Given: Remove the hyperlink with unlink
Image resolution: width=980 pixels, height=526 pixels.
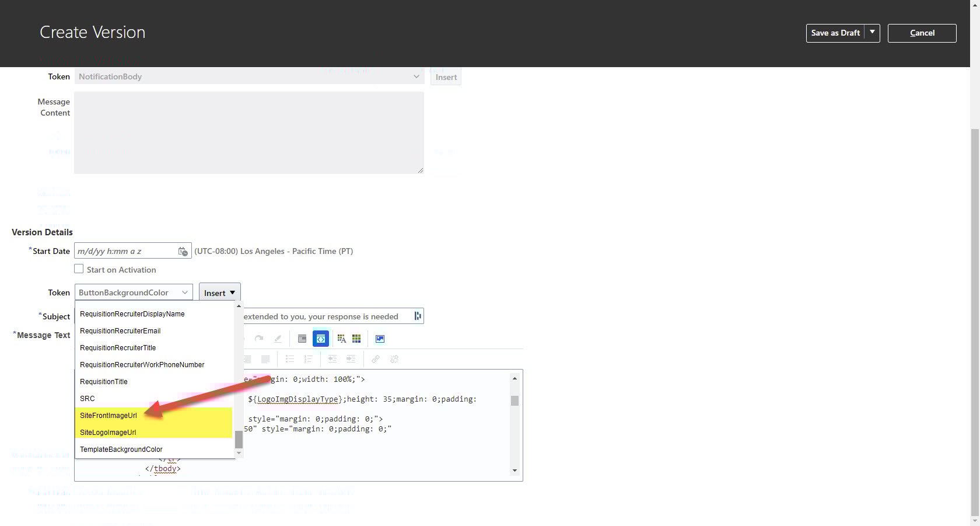Looking at the screenshot, I should coord(394,359).
